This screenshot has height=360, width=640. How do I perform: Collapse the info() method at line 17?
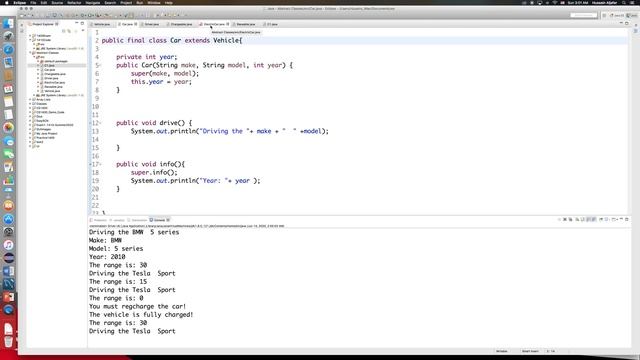click(x=100, y=164)
